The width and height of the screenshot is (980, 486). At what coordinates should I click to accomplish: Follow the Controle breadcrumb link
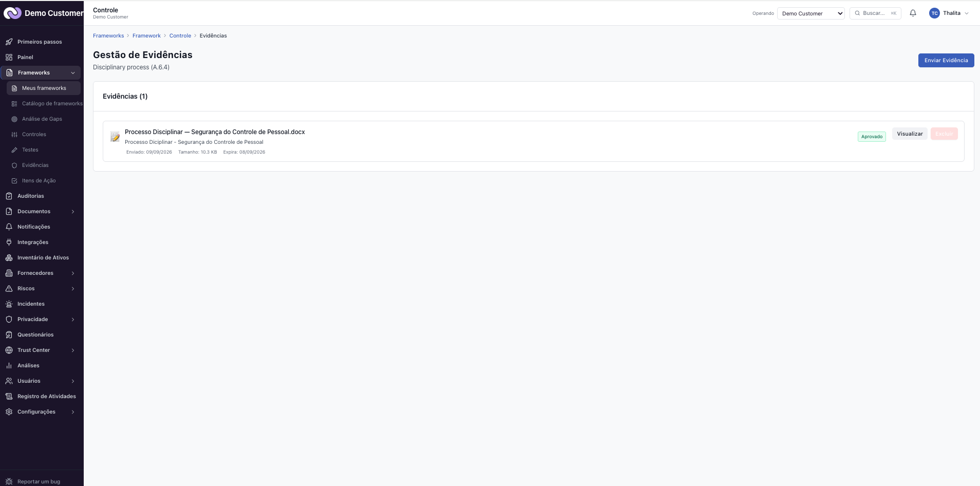(180, 35)
